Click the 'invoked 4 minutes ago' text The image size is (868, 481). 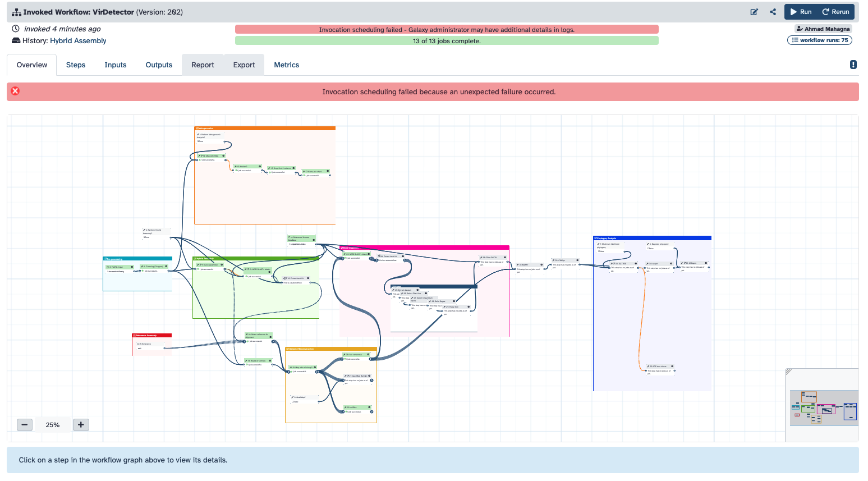62,29
